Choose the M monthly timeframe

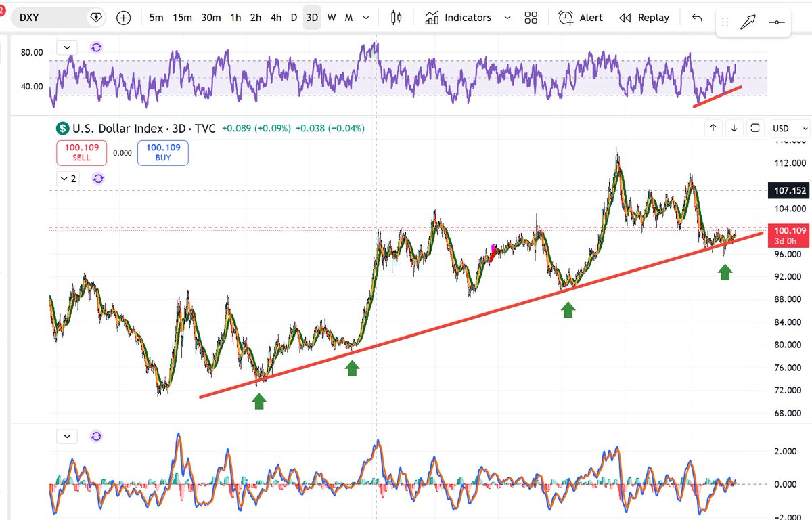348,18
